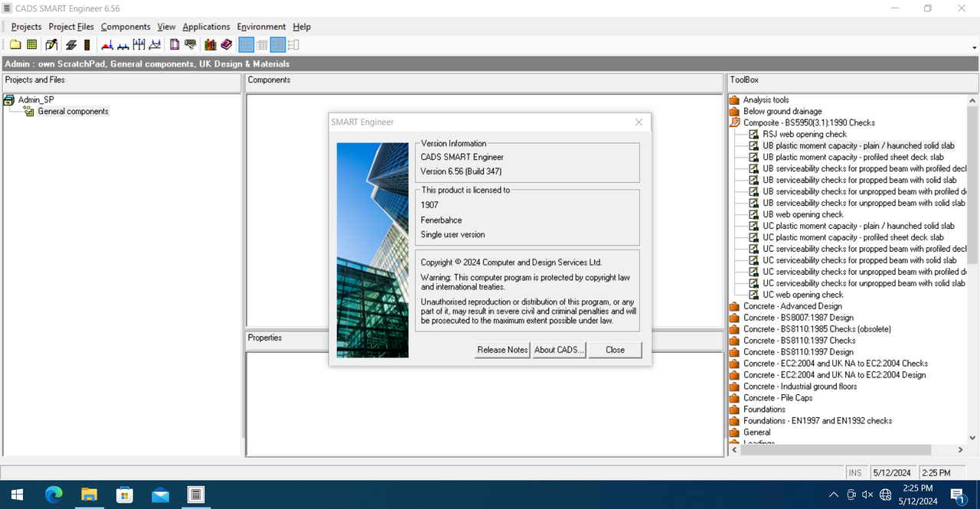Image resolution: width=980 pixels, height=509 pixels.
Task: Click the Release Notes button
Action: click(x=502, y=350)
